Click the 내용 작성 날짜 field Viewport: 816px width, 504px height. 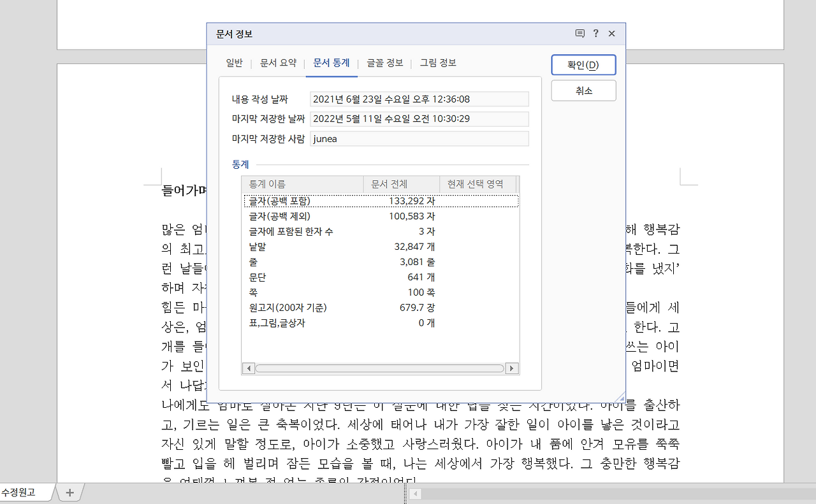pos(419,99)
